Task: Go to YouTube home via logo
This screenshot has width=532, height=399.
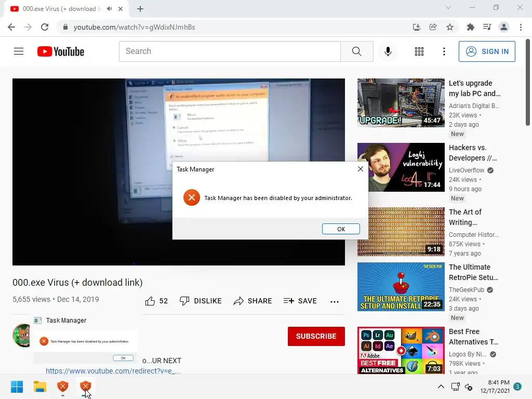Action: pos(61,51)
